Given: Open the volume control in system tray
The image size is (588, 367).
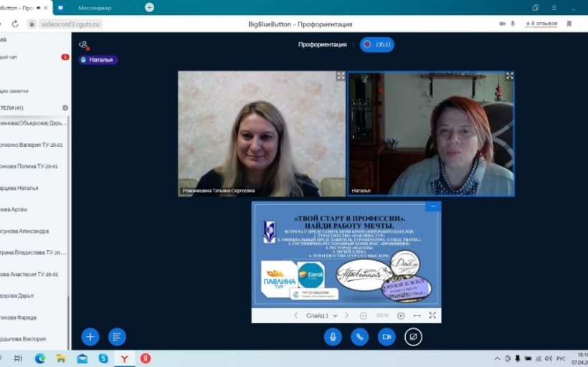Looking at the screenshot, I should pyautogui.click(x=549, y=358).
